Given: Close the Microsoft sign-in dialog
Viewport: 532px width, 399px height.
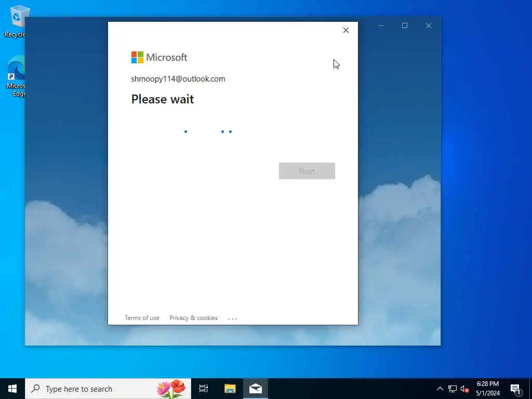Looking at the screenshot, I should (x=345, y=30).
